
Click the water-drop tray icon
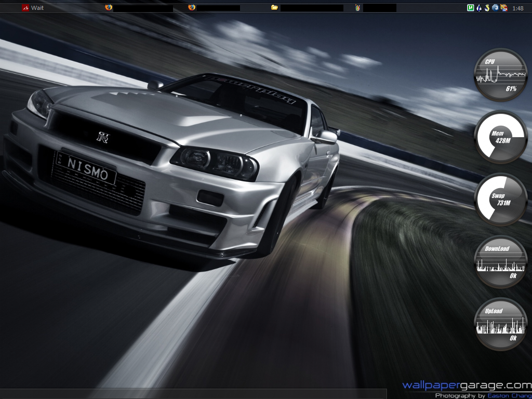478,7
